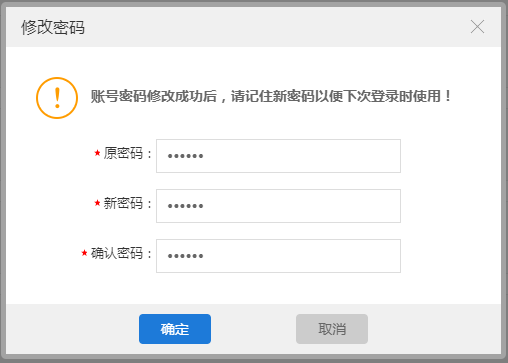
Task: Click the masked dots in 原密码 field
Action: [x=185, y=156]
